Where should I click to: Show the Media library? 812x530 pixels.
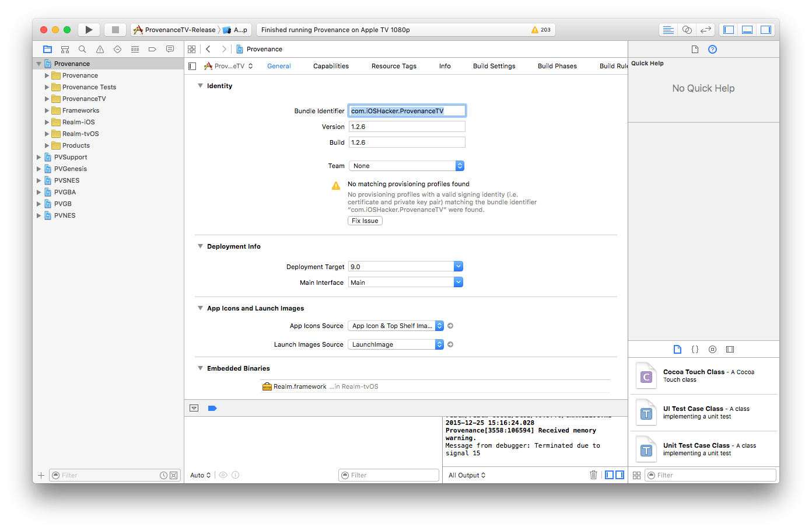pyautogui.click(x=730, y=349)
